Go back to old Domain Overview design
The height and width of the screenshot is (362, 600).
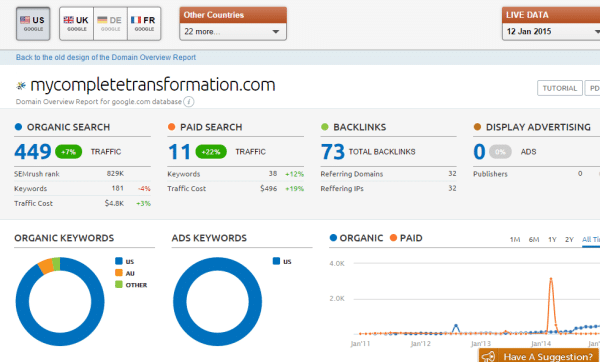tap(106, 57)
